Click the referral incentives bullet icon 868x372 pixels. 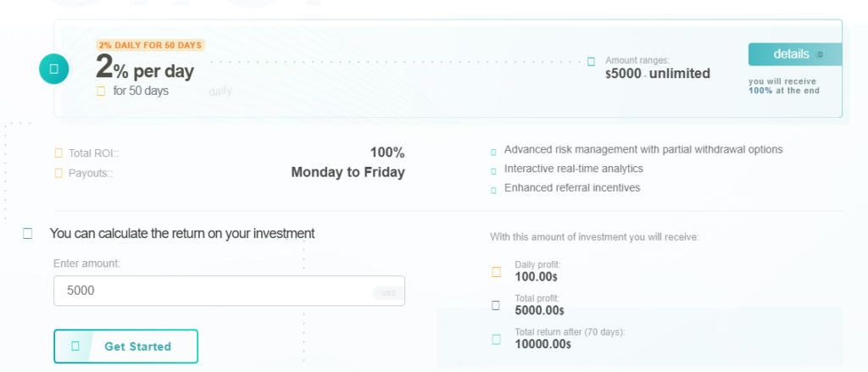493,190
